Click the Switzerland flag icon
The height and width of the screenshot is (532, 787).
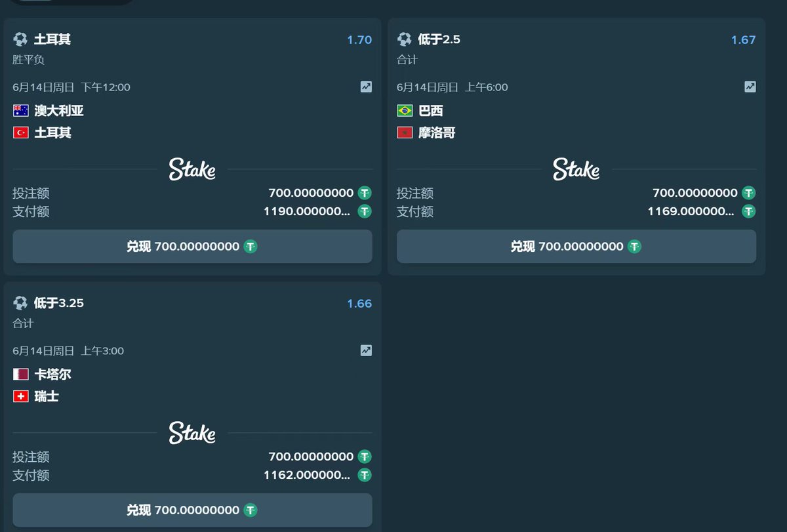click(21, 396)
